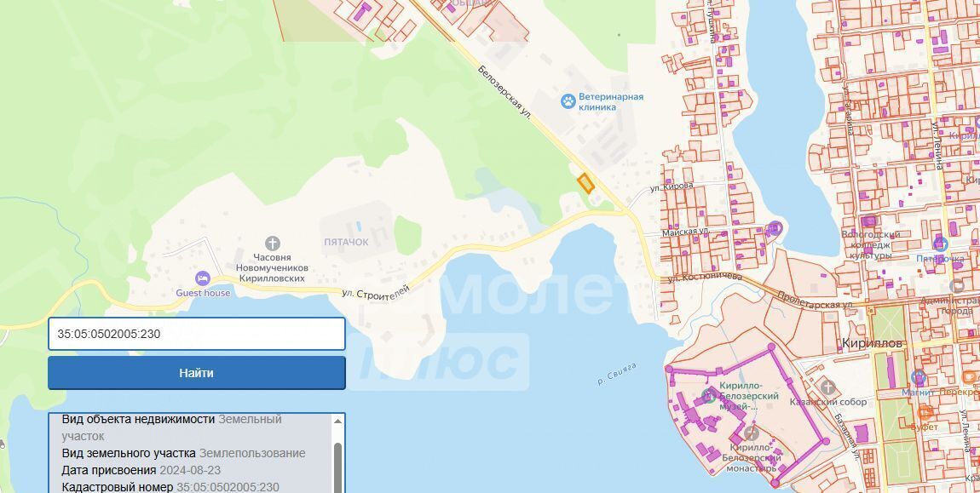Screen dimensions: 980x493
Task: Click the purple pin on Майская ул.
Action: click(775, 229)
